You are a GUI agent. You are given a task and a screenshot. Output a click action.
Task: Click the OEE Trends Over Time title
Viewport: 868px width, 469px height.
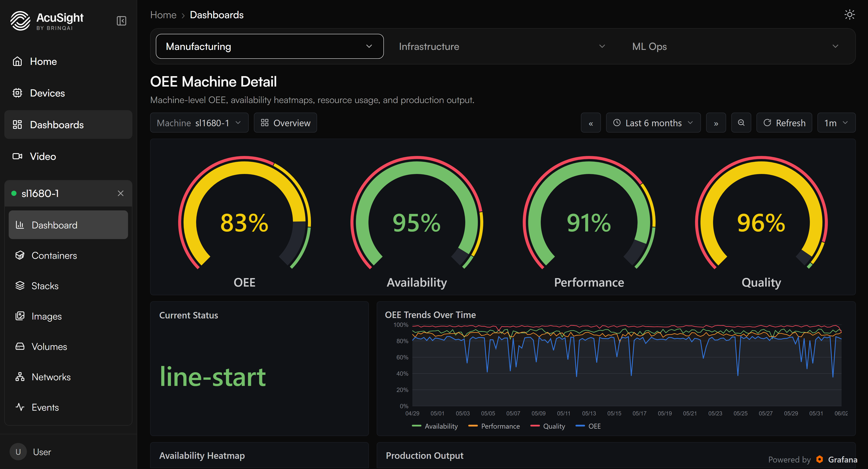click(x=430, y=315)
